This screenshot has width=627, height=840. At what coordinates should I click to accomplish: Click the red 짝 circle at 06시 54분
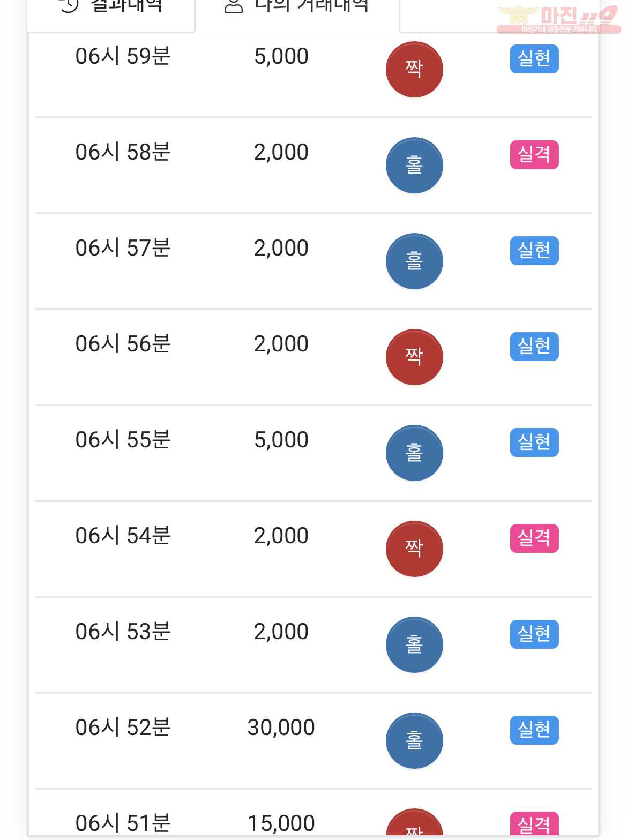point(414,549)
